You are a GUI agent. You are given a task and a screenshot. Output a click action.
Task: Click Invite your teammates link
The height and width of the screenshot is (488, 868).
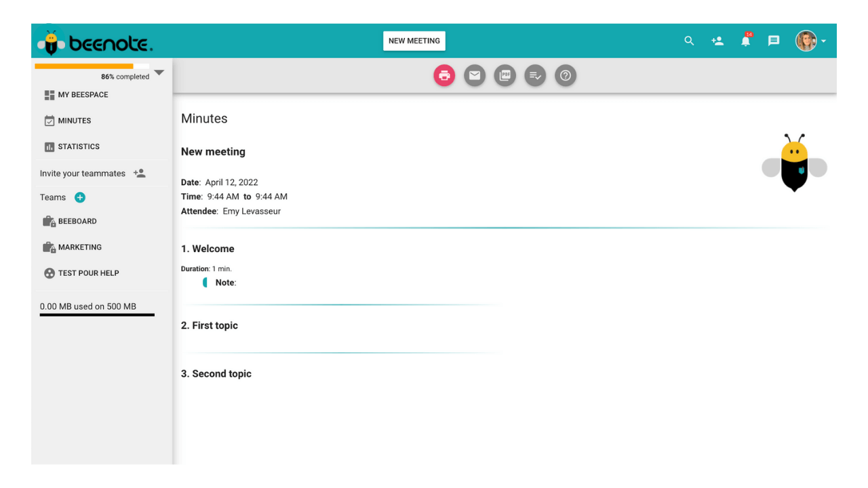(x=83, y=174)
